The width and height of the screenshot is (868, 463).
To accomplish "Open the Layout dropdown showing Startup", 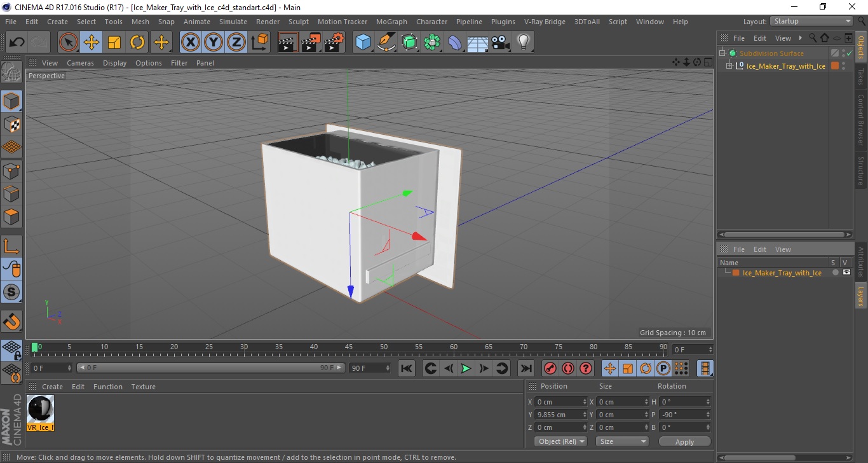I will (x=812, y=21).
